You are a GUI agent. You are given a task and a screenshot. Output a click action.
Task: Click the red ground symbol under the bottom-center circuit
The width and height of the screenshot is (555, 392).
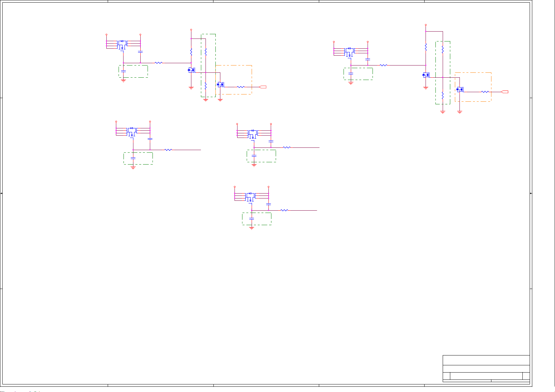252,228
